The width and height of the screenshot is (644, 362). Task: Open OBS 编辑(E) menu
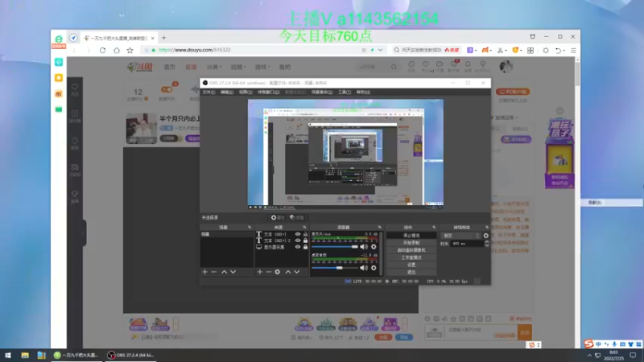[x=227, y=92]
